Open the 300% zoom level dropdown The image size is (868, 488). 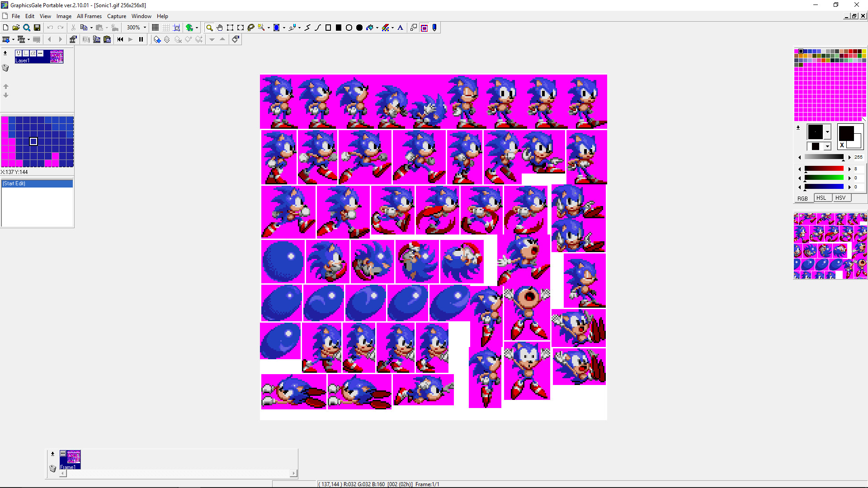pos(145,28)
